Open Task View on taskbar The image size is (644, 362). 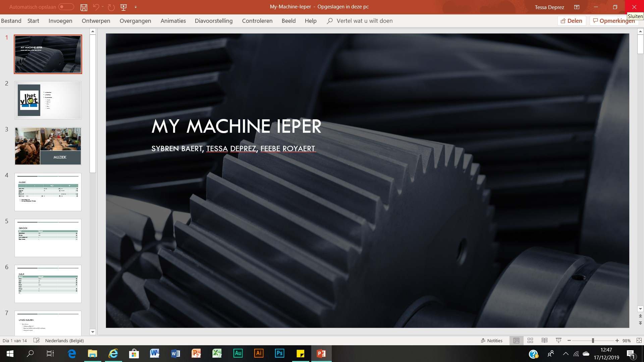[50, 354]
